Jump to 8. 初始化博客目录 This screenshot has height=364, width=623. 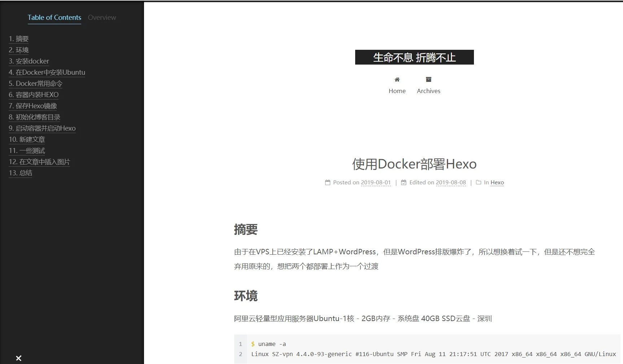35,117
